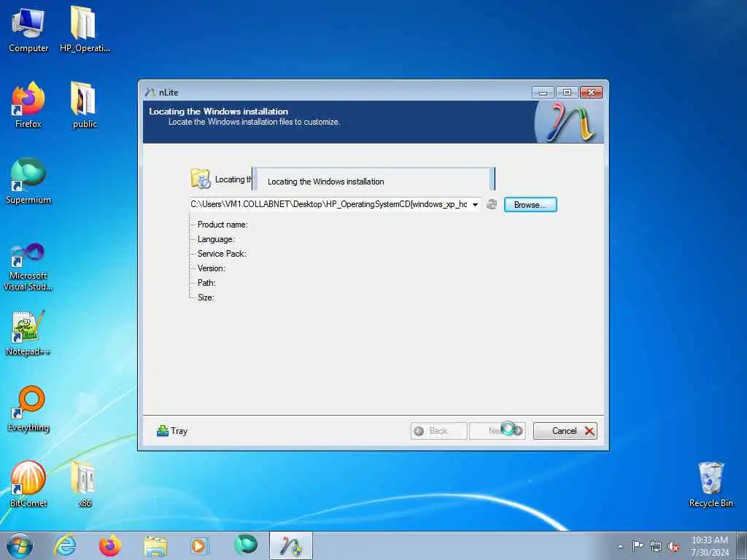Maximize the nLite window
747x560 pixels.
(x=567, y=93)
